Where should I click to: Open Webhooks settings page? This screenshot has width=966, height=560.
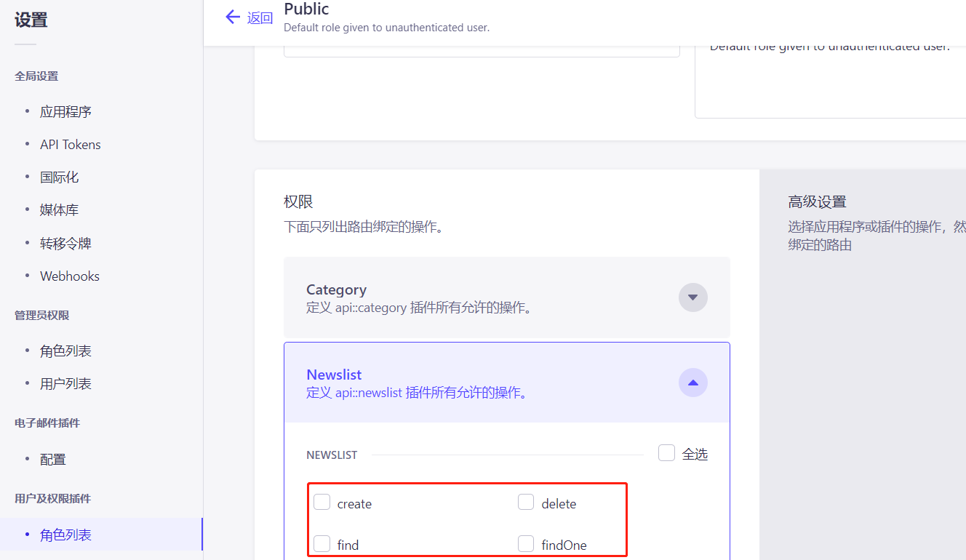[x=70, y=276]
